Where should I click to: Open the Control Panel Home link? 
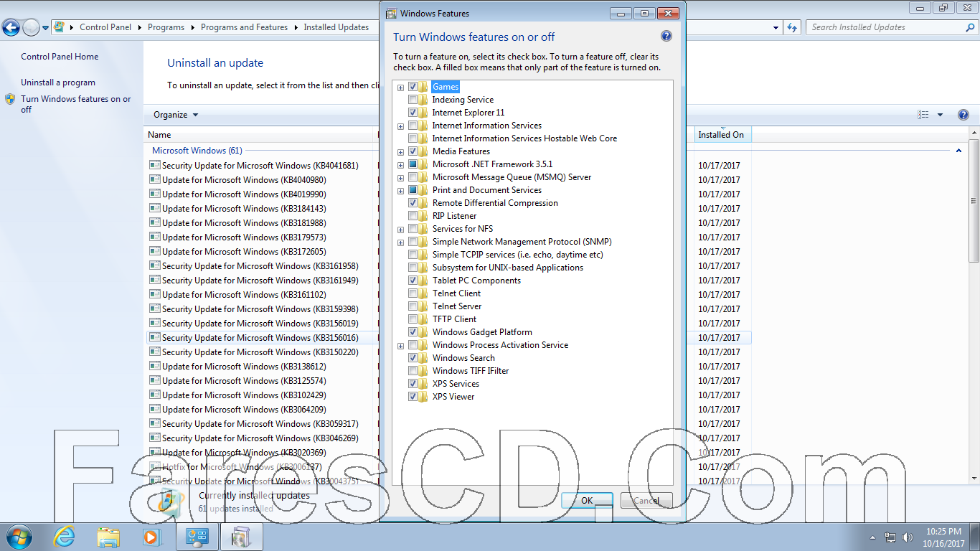point(60,57)
